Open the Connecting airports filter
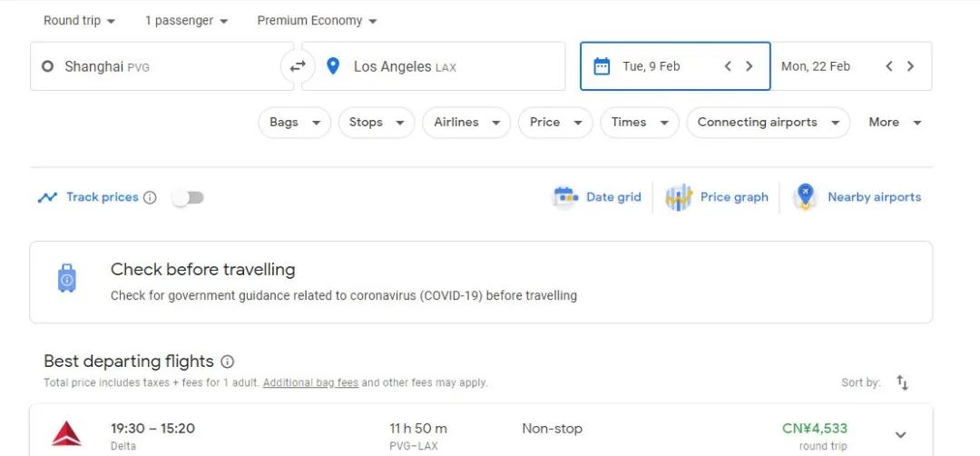Image resolution: width=980 pixels, height=456 pixels. (768, 123)
